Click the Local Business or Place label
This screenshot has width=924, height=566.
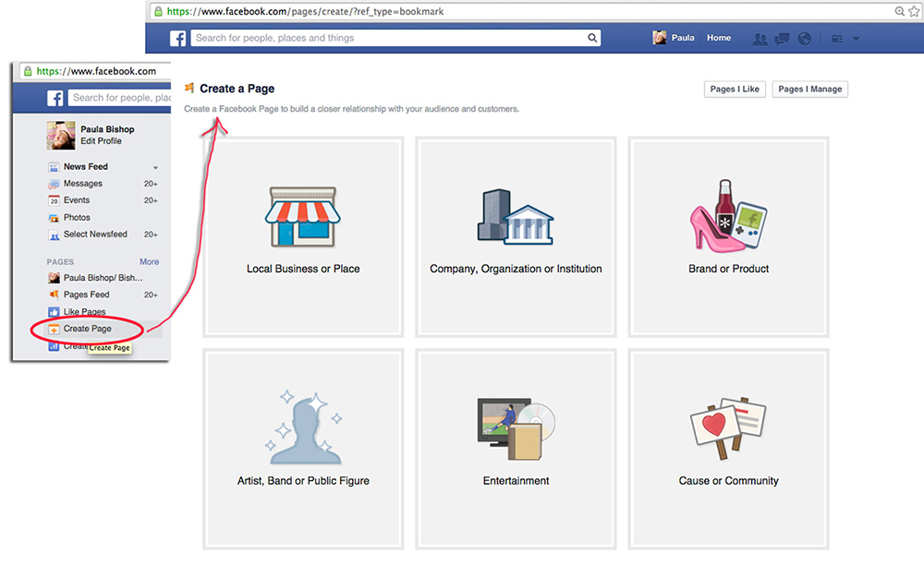coord(303,269)
